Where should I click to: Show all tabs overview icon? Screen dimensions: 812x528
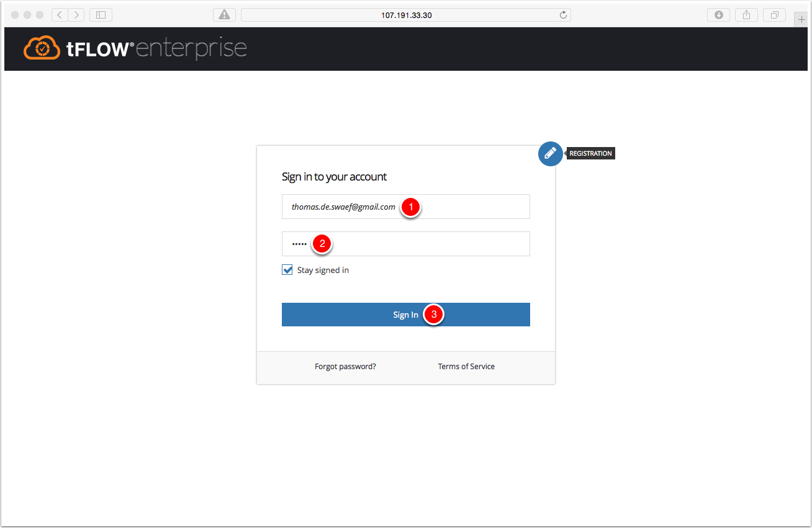[x=774, y=15]
